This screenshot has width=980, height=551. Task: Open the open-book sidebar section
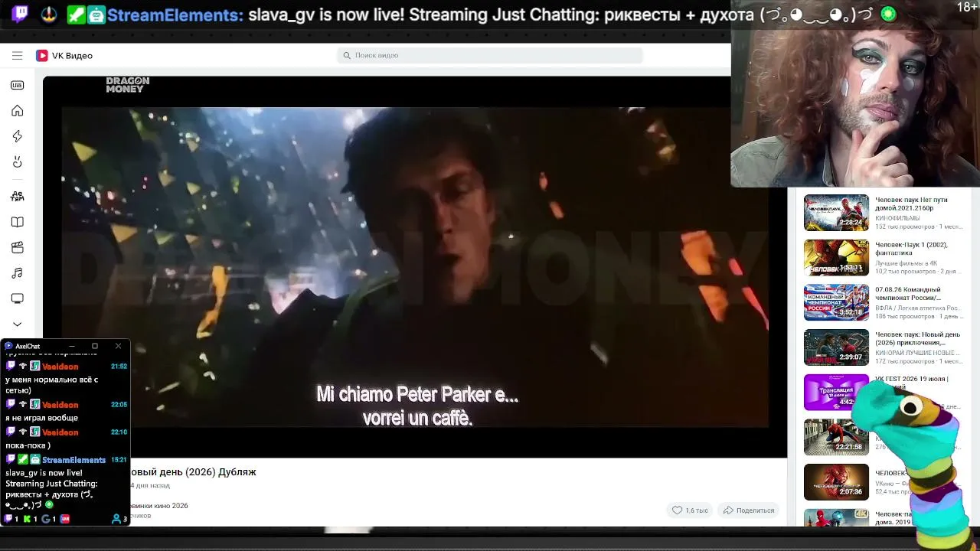point(17,222)
